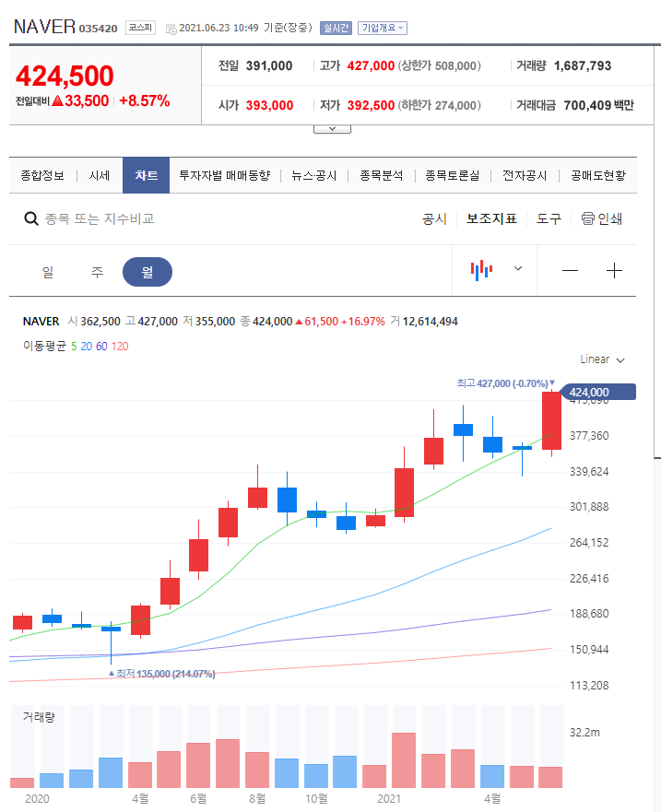Expand the price summary panel chevron

click(332, 129)
